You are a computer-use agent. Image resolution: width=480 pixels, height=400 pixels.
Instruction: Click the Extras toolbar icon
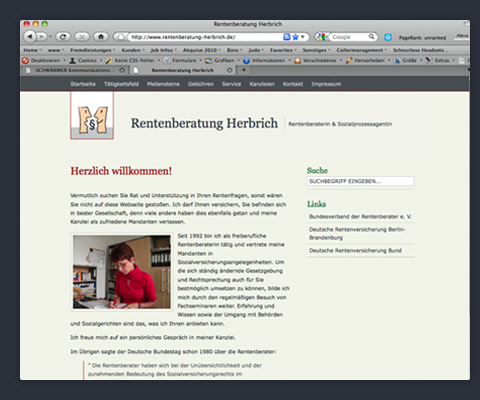click(429, 60)
